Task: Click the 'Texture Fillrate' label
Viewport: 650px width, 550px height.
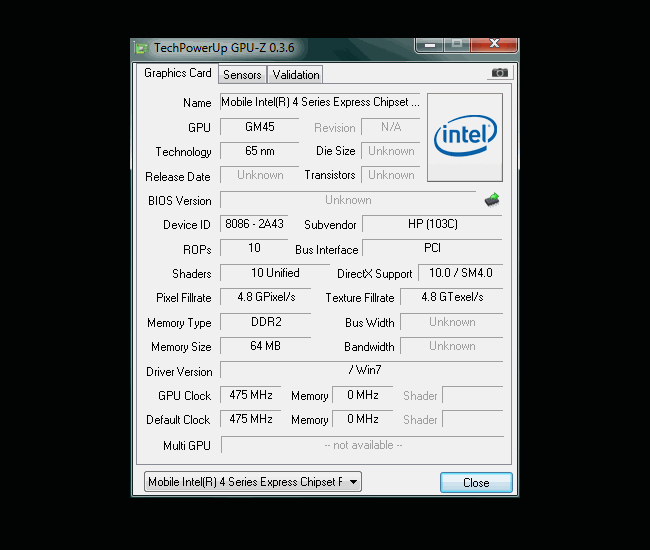Action: (x=360, y=298)
